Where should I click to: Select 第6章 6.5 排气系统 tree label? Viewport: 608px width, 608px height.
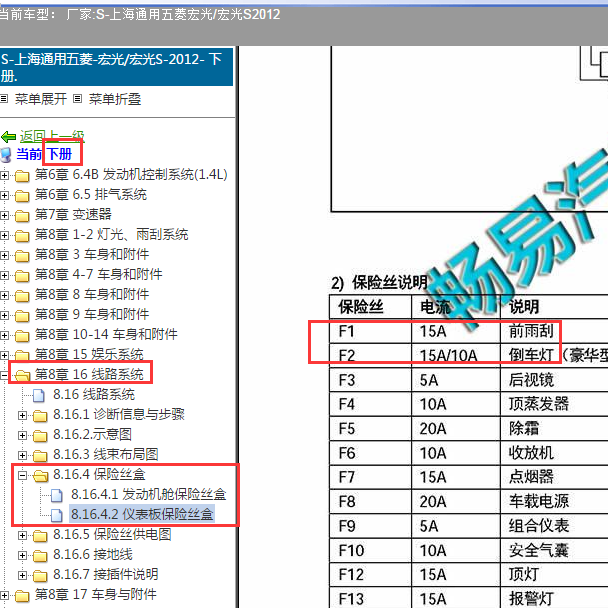point(91,194)
